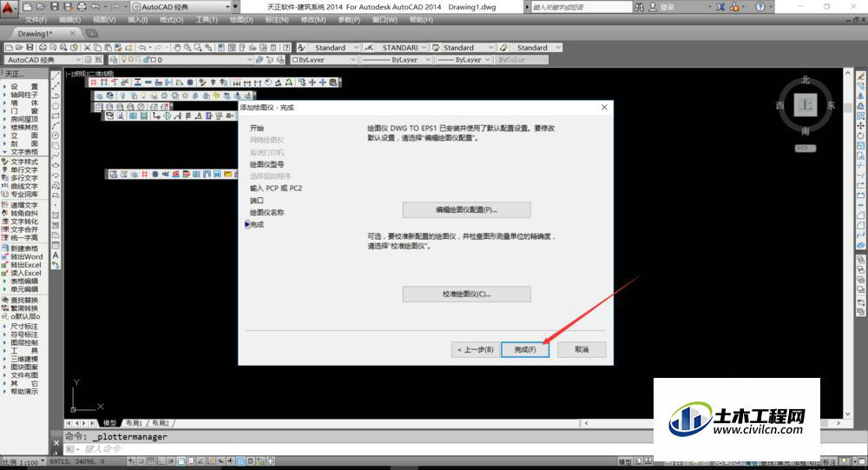
Task: Click the Undo arrow in quick access bar
Action: point(95,7)
